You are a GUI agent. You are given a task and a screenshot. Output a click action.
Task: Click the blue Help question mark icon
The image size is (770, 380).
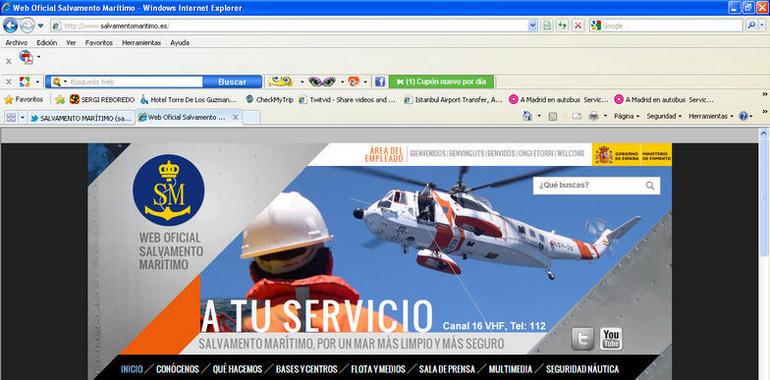point(743,116)
